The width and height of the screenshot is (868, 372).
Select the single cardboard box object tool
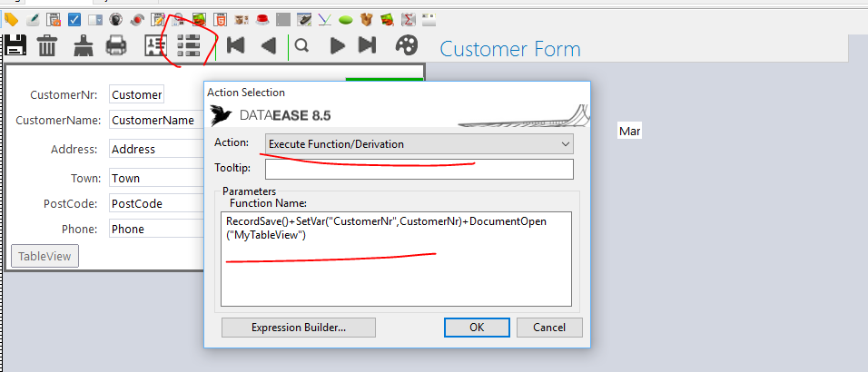[367, 21]
